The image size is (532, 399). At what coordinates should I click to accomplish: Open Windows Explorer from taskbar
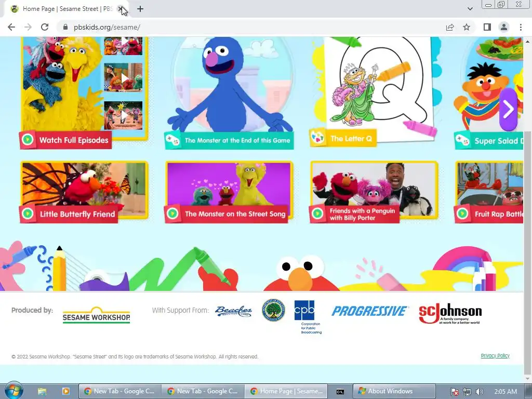coord(42,391)
